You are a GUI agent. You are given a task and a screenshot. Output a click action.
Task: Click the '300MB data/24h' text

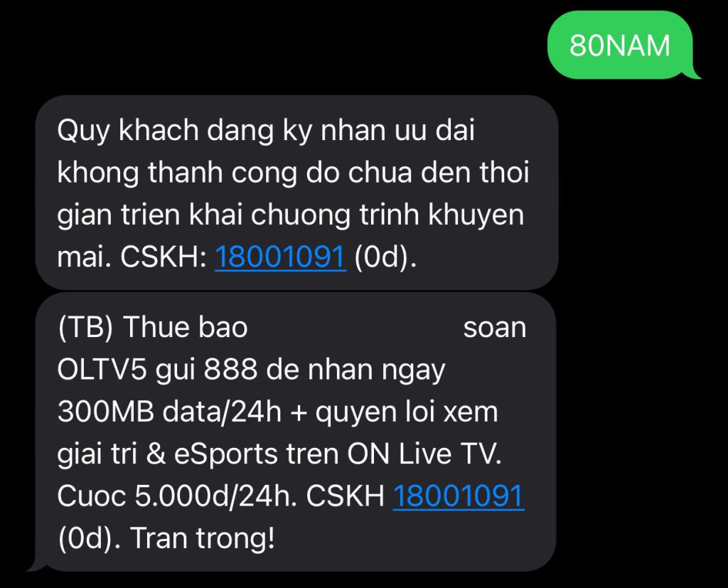pyautogui.click(x=169, y=412)
